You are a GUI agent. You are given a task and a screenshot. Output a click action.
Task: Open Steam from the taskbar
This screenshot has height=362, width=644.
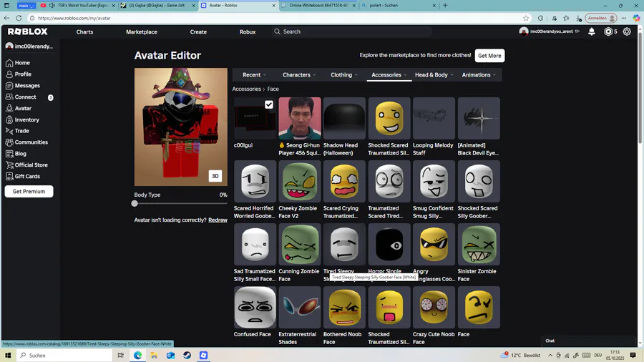(x=187, y=355)
